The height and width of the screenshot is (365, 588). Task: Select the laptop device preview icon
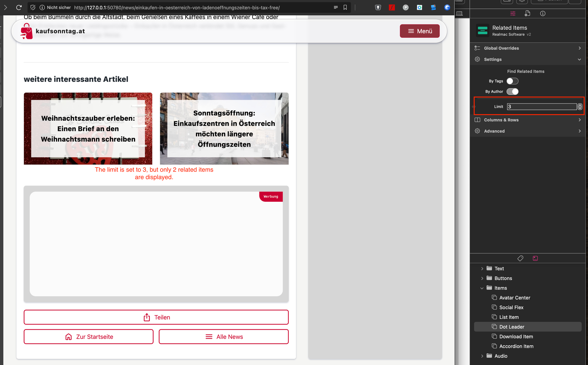point(459,13)
